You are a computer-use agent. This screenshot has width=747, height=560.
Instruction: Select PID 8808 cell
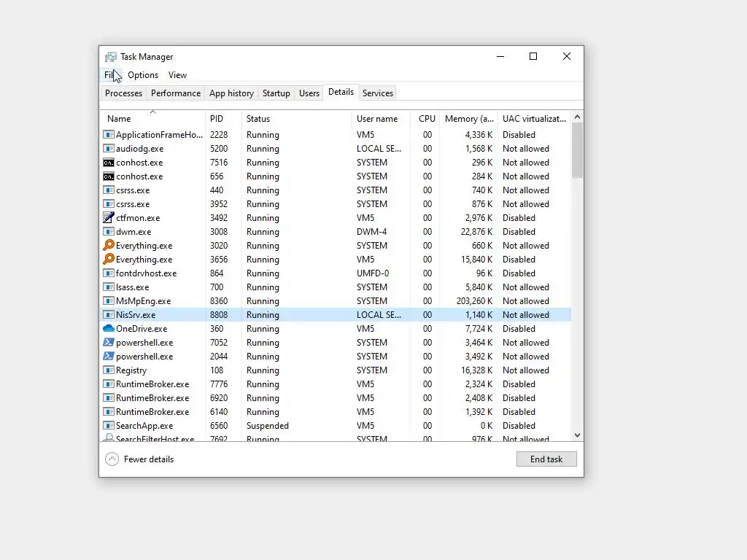coord(219,315)
